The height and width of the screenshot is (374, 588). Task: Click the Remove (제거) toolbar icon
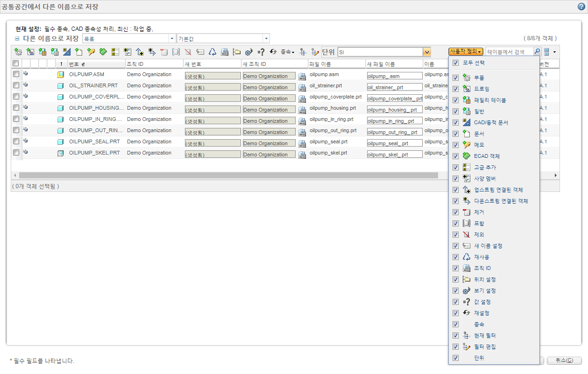tap(164, 52)
